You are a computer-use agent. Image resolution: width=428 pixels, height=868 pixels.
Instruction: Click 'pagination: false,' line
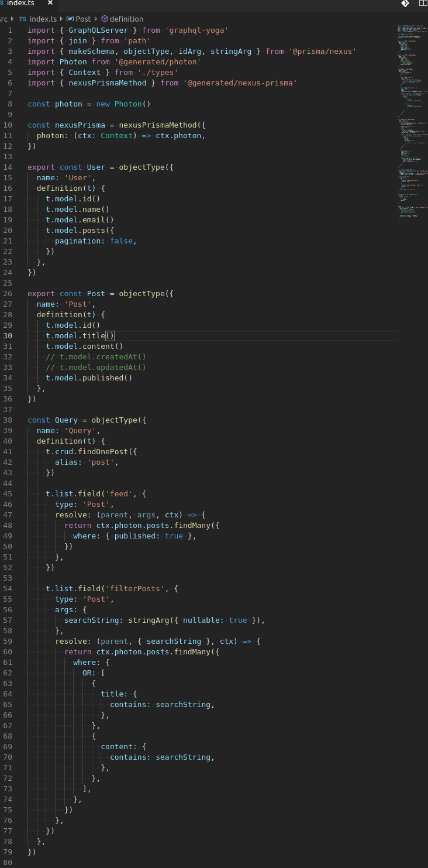96,241
